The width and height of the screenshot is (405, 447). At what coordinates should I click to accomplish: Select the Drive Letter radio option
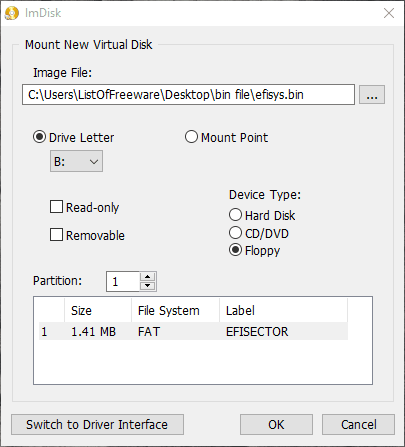pos(39,137)
